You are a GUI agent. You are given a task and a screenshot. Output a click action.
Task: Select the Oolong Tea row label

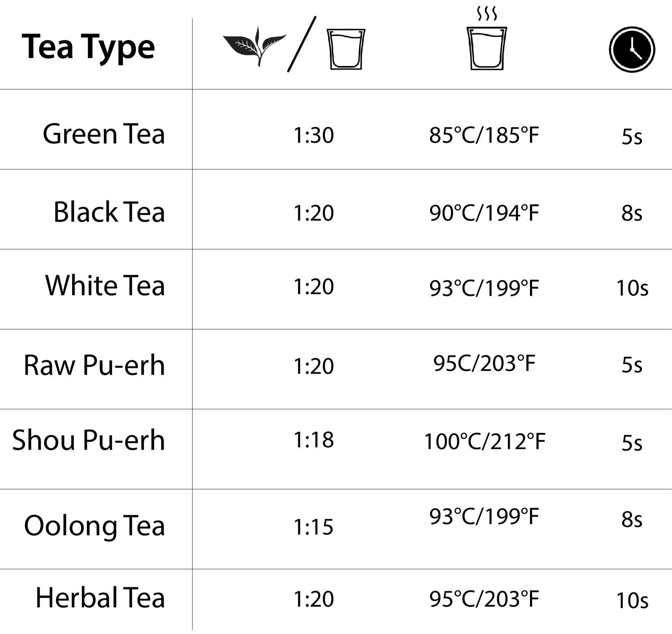click(x=94, y=526)
